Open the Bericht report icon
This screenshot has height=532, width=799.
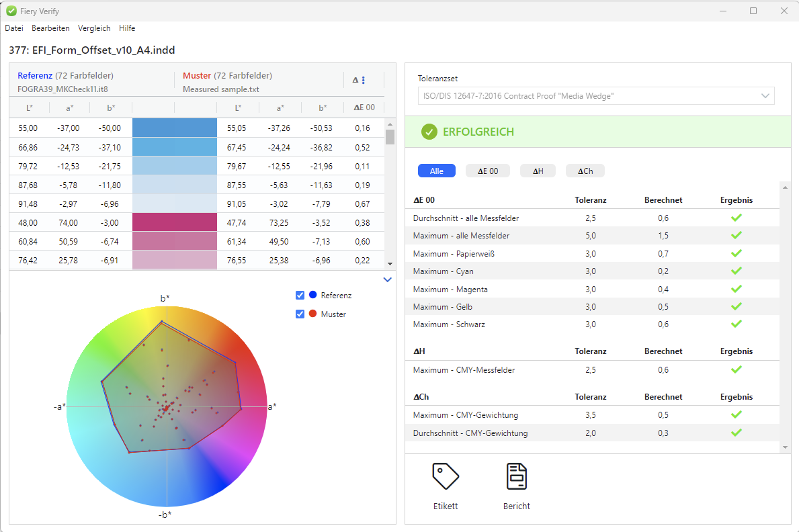click(516, 476)
